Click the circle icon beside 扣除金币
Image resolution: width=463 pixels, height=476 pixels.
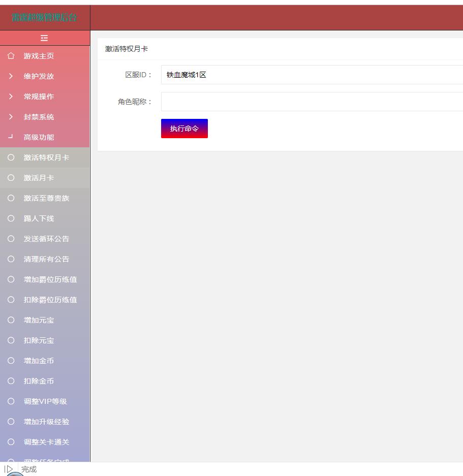pyautogui.click(x=11, y=381)
